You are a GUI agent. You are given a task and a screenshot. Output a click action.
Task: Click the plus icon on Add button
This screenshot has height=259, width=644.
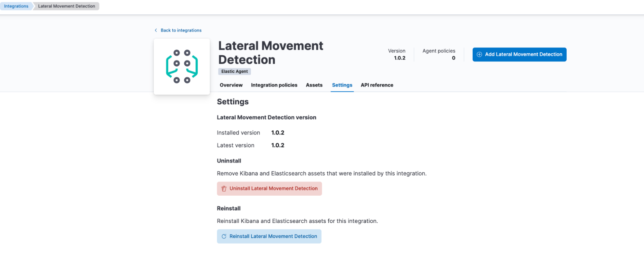pyautogui.click(x=479, y=54)
